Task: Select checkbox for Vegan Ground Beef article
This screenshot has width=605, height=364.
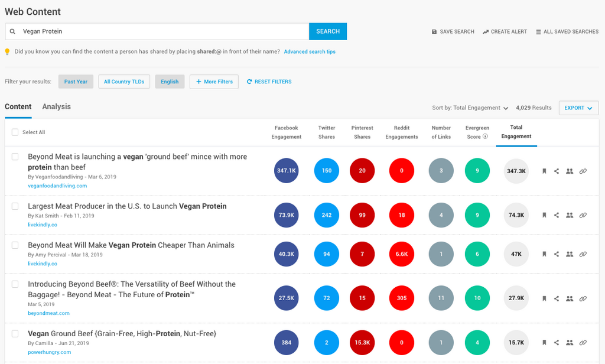Action: click(15, 334)
